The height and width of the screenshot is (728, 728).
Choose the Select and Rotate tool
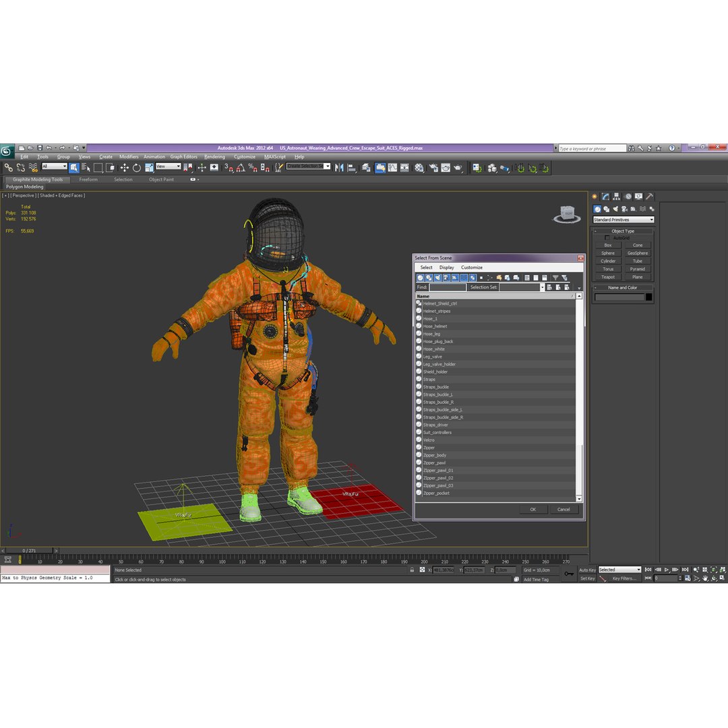click(136, 168)
